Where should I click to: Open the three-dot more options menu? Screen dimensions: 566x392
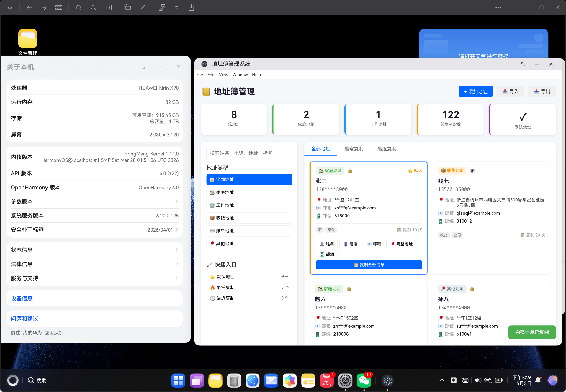pos(498,8)
